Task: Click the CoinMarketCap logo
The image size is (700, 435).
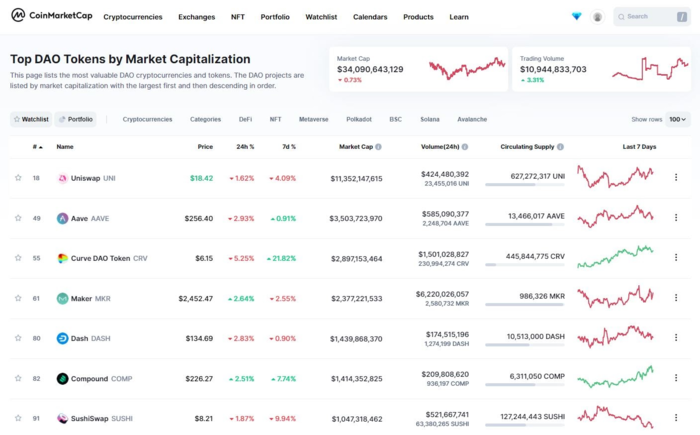Action: click(x=52, y=16)
